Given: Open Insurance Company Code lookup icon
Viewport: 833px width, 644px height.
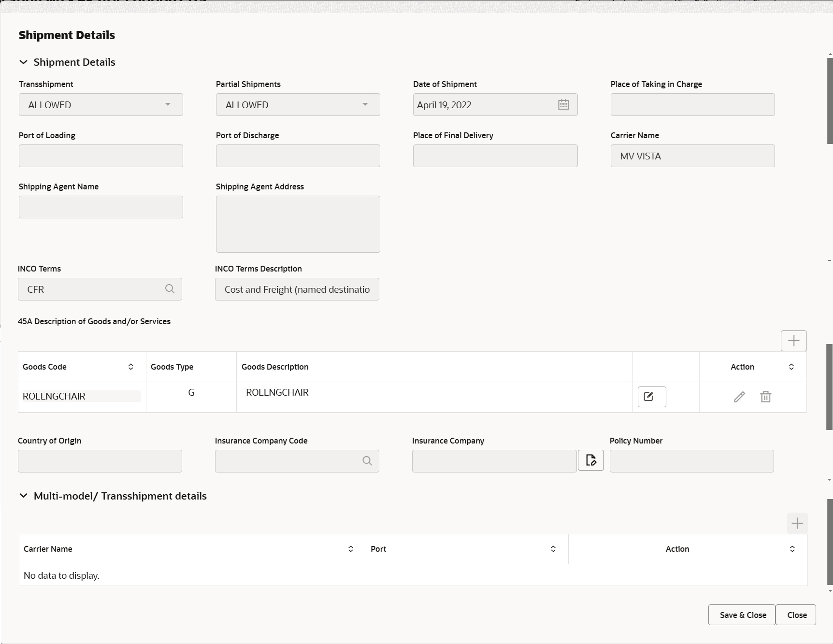Looking at the screenshot, I should point(367,461).
